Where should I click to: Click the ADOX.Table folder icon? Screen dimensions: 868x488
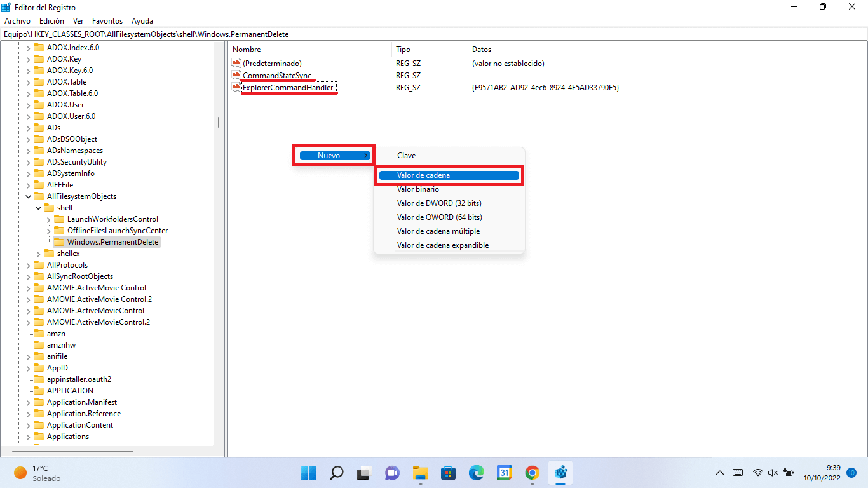[x=39, y=82]
